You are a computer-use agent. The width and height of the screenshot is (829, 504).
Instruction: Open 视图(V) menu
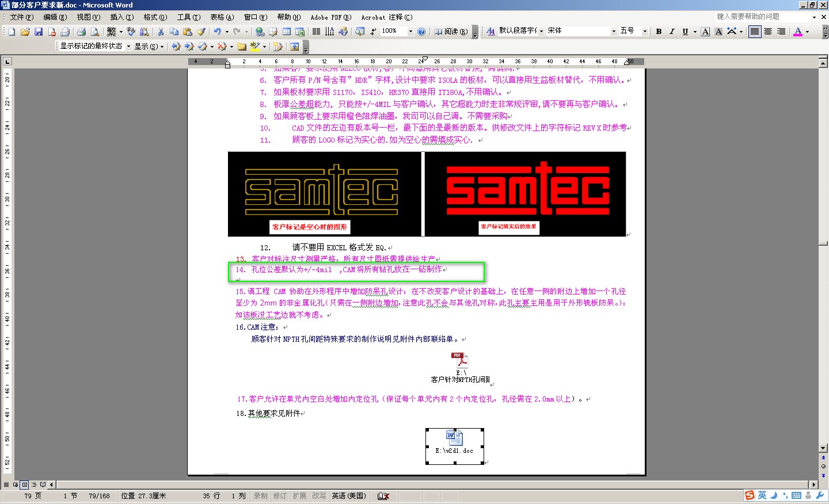[x=89, y=17]
